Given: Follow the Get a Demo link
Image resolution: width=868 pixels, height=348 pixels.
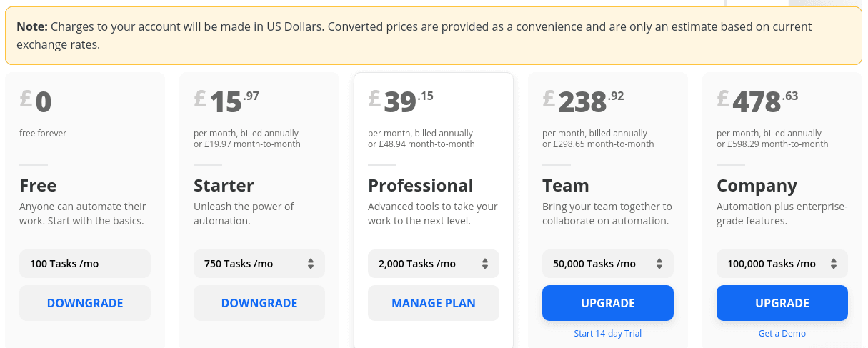Looking at the screenshot, I should [782, 334].
